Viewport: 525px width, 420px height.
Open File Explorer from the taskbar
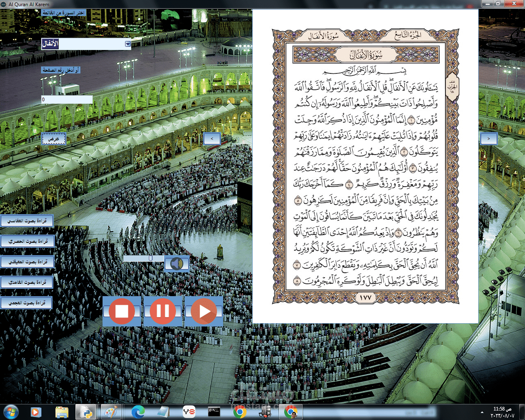(62, 412)
